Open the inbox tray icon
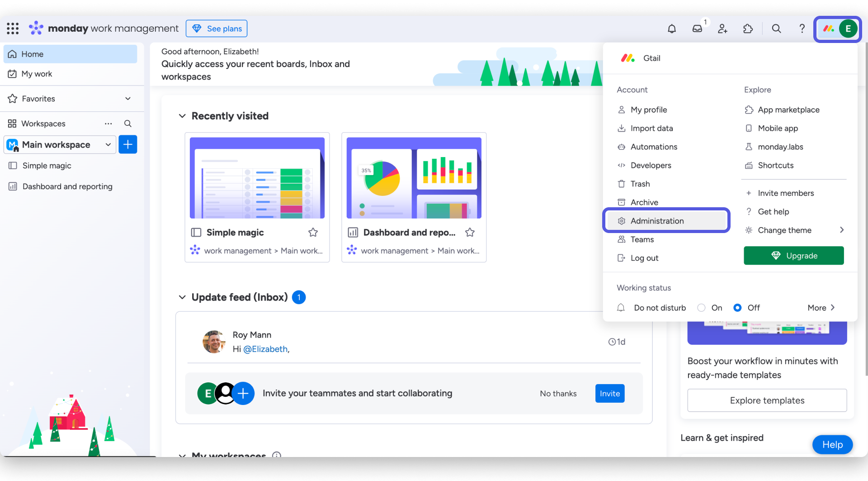 [697, 29]
